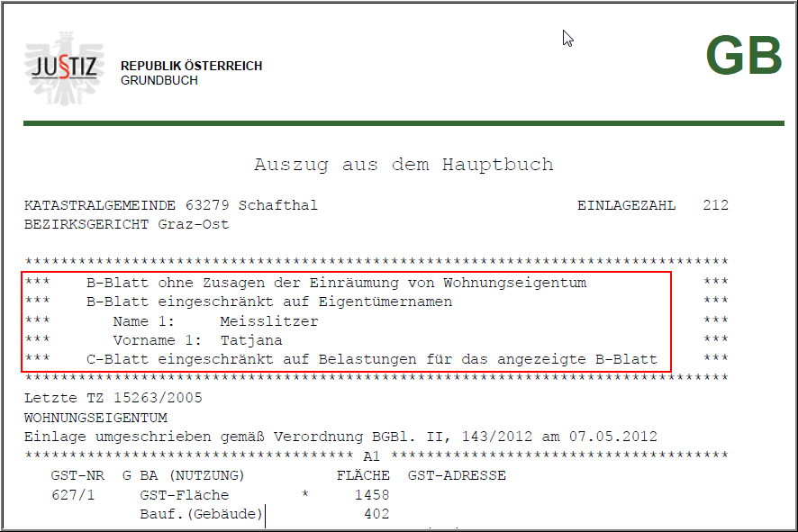This screenshot has width=798, height=532.
Task: Click the Bauf.(Gebäude) area value 402
Action: pyautogui.click(x=376, y=514)
